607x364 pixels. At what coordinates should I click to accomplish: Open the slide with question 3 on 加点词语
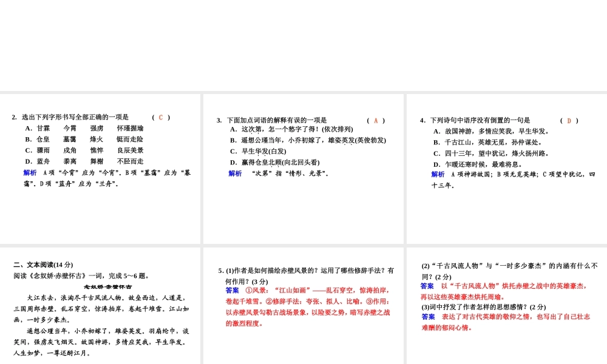click(303, 169)
